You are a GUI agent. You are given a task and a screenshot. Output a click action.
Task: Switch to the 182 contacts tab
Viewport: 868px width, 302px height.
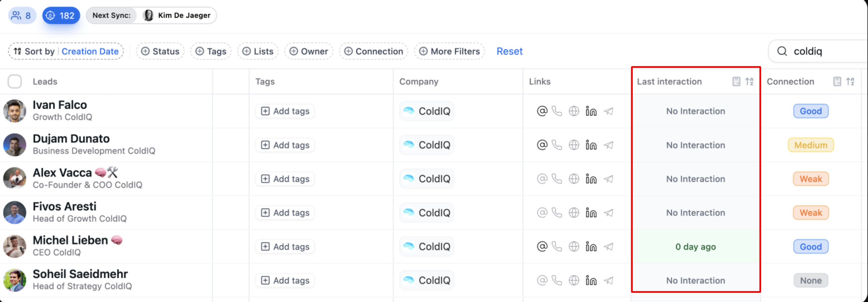(x=61, y=16)
